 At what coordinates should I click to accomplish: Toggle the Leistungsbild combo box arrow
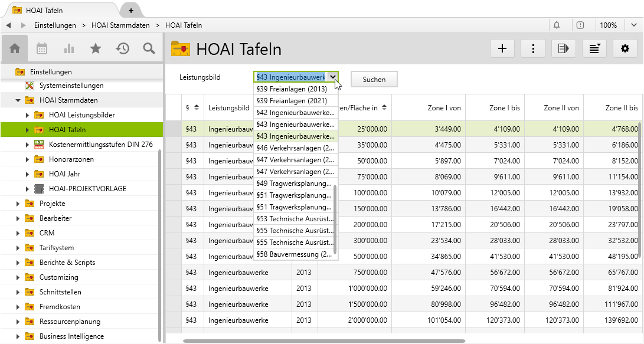click(333, 77)
